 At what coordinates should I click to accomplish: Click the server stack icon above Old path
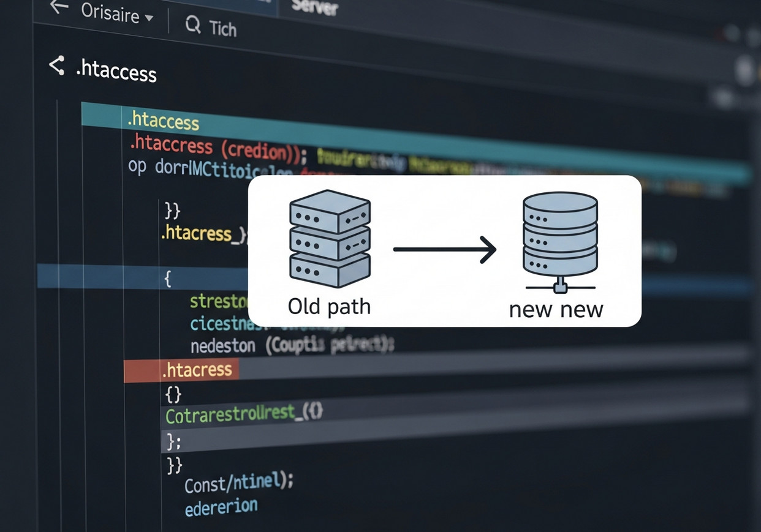point(329,239)
